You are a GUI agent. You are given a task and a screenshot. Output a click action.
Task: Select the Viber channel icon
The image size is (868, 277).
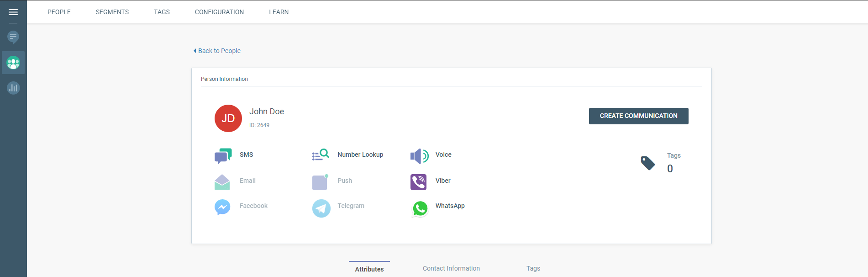[x=418, y=182]
